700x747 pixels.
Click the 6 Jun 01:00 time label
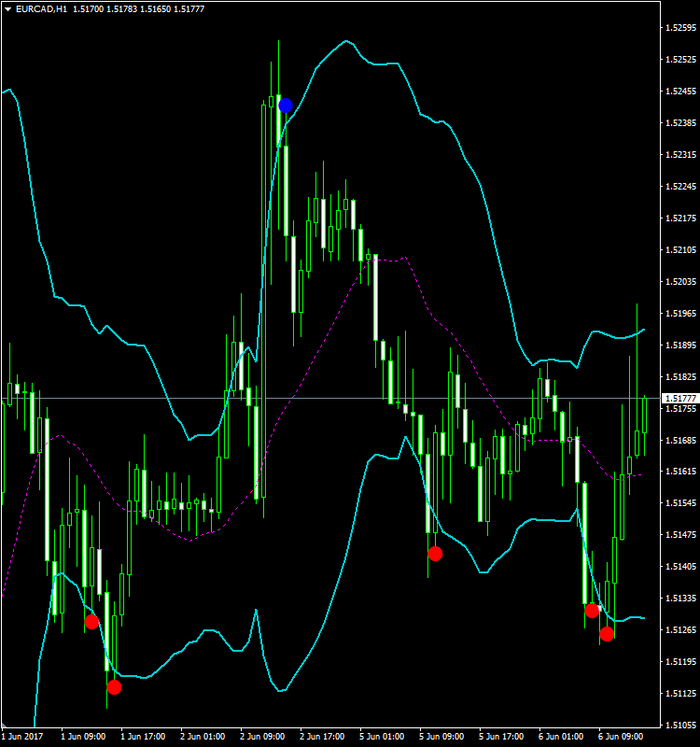coord(561,737)
